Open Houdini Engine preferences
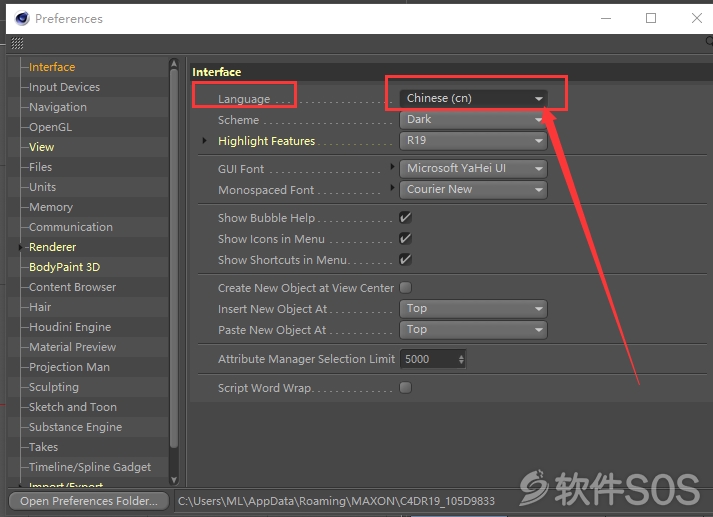713x517 pixels. click(70, 327)
